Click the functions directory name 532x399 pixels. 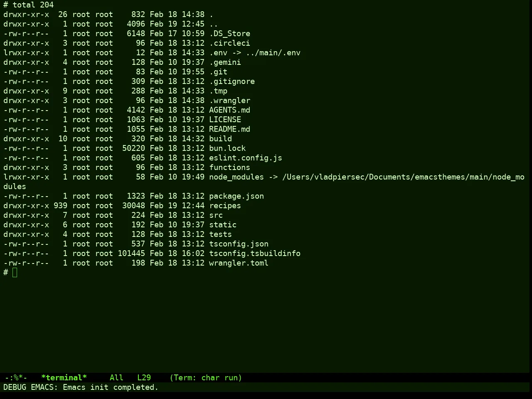(229, 167)
